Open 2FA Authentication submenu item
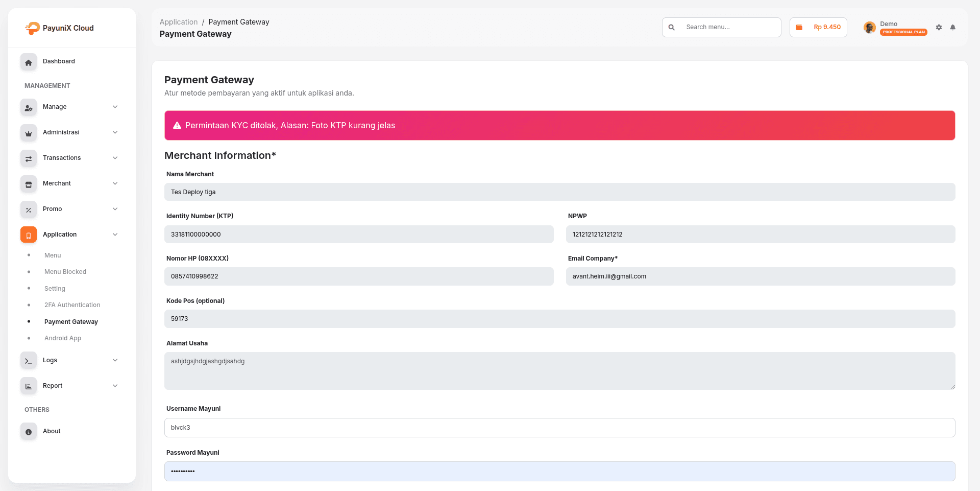 point(72,305)
